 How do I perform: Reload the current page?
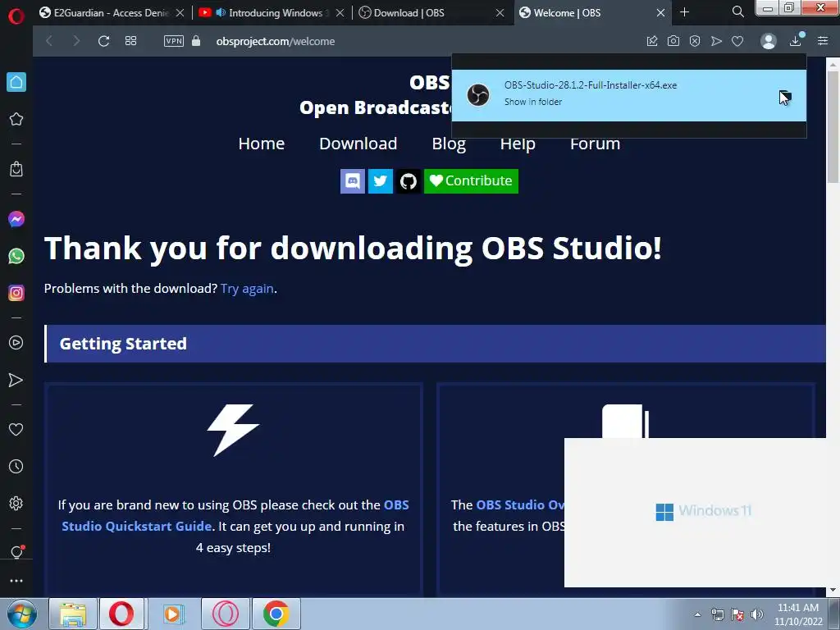103,41
